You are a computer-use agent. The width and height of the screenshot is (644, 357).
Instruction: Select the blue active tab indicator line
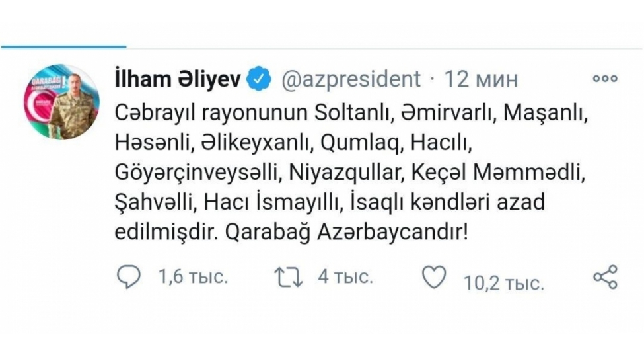[63, 47]
